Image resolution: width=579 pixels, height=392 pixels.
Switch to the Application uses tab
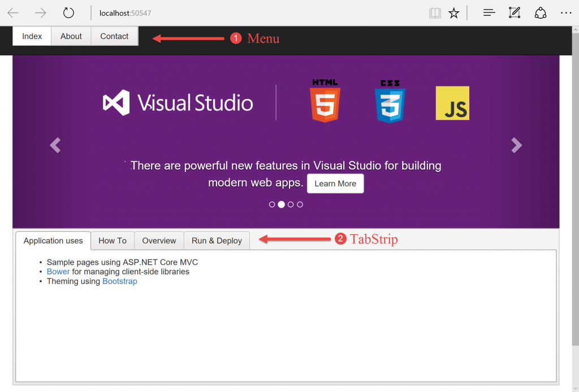click(53, 241)
